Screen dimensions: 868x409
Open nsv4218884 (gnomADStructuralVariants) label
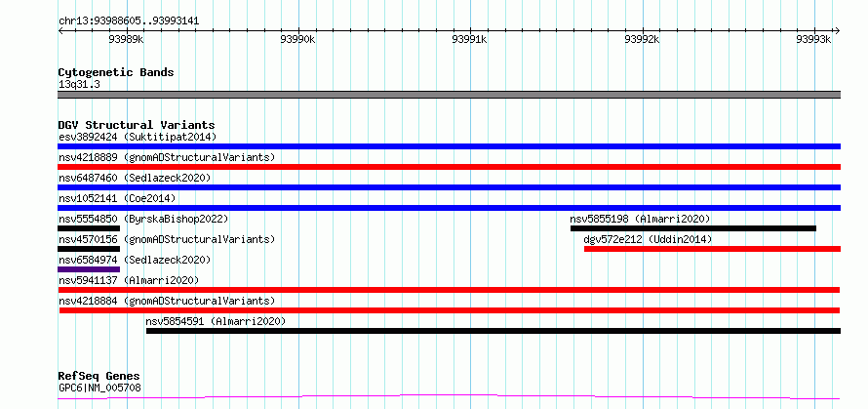coord(167,301)
